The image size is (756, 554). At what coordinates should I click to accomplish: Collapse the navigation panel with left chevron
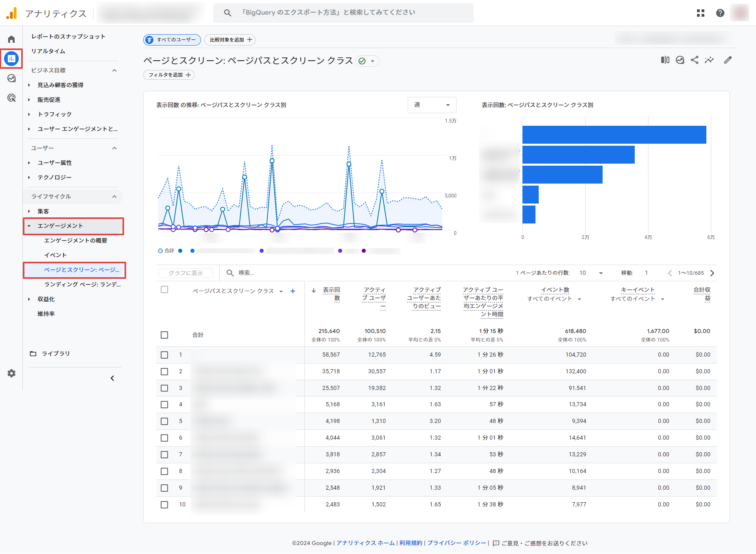pos(112,378)
